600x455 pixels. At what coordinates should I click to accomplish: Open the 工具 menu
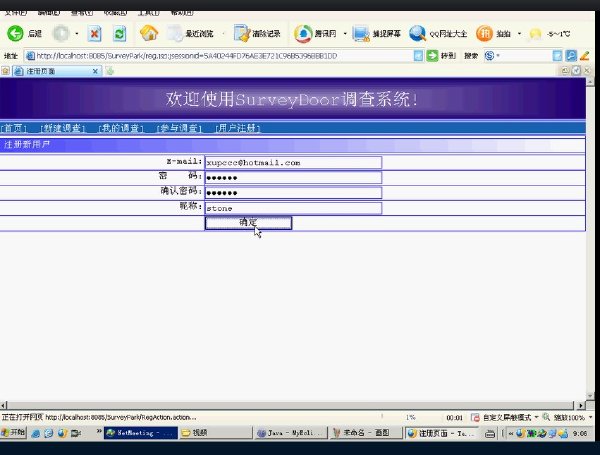point(148,13)
